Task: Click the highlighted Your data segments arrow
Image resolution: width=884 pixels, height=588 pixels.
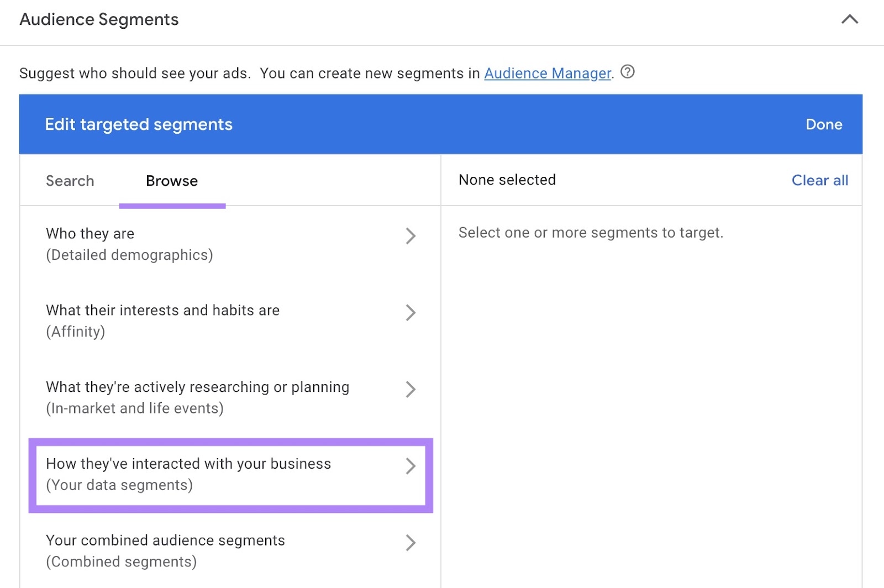Action: 411,466
